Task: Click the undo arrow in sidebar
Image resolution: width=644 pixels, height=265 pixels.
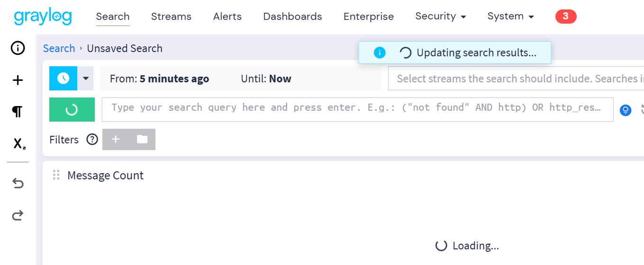Action: click(x=18, y=183)
